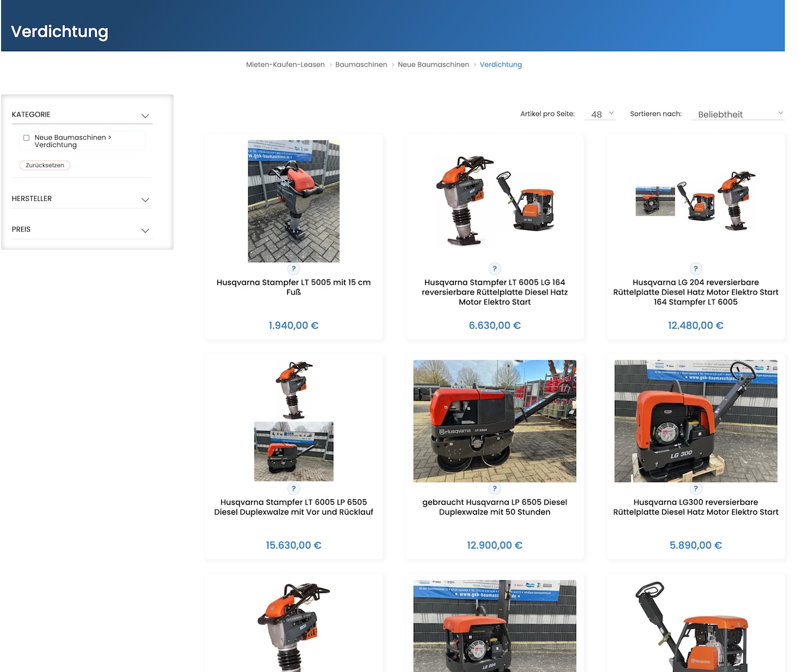Screen dimensions: 799x672
Task: Click title Husqvarna LG300 reversierbare Rüttelplatte
Action: [x=695, y=507]
